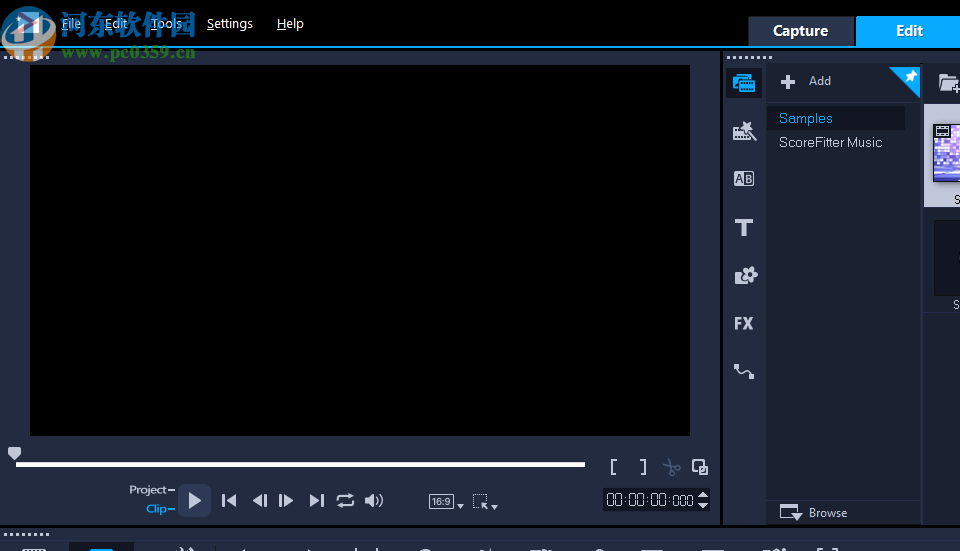Step to the previous frame
The image size is (960, 551).
[x=260, y=501]
